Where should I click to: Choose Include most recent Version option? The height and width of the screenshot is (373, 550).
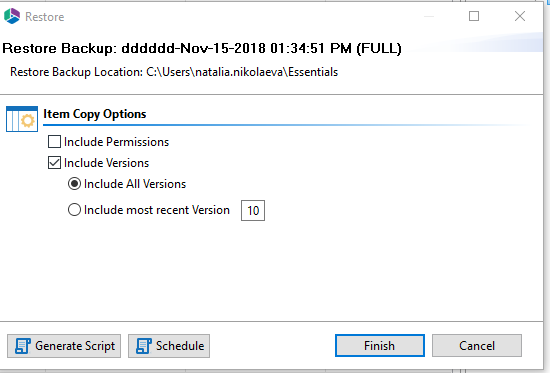point(74,210)
